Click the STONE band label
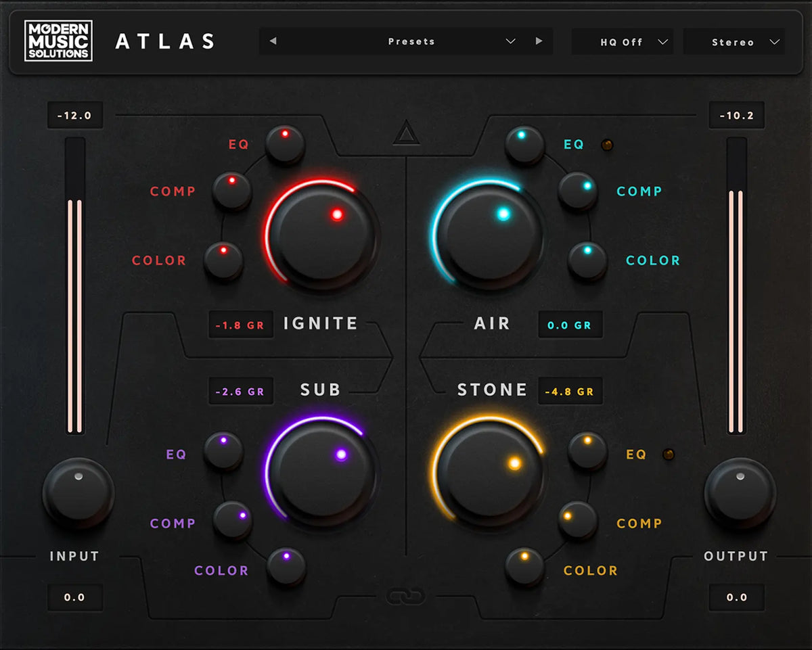Screen dimensions: 812x650 pos(493,390)
